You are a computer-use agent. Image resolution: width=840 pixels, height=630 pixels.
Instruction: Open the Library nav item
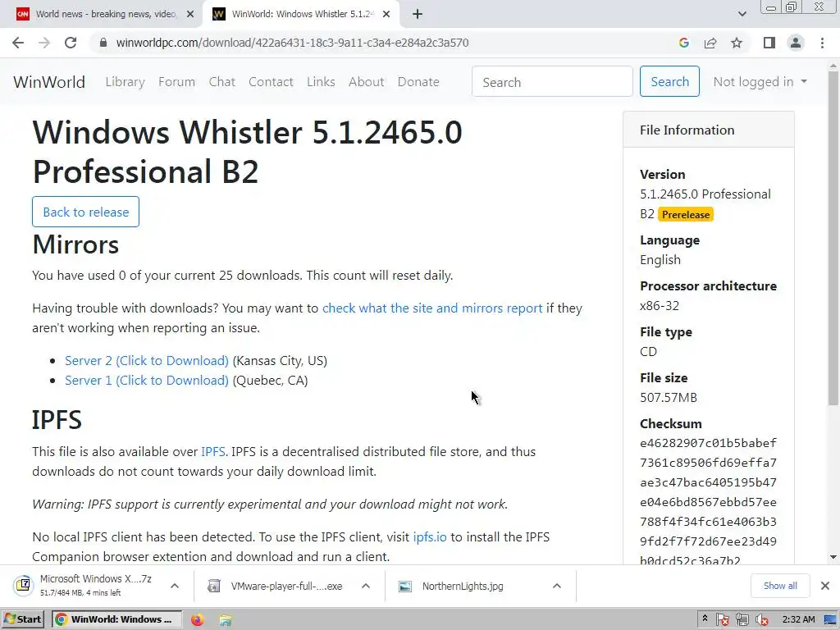point(126,82)
